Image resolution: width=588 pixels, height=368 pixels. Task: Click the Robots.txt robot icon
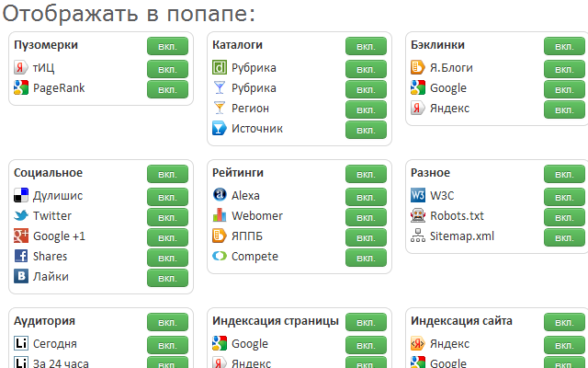[418, 215]
